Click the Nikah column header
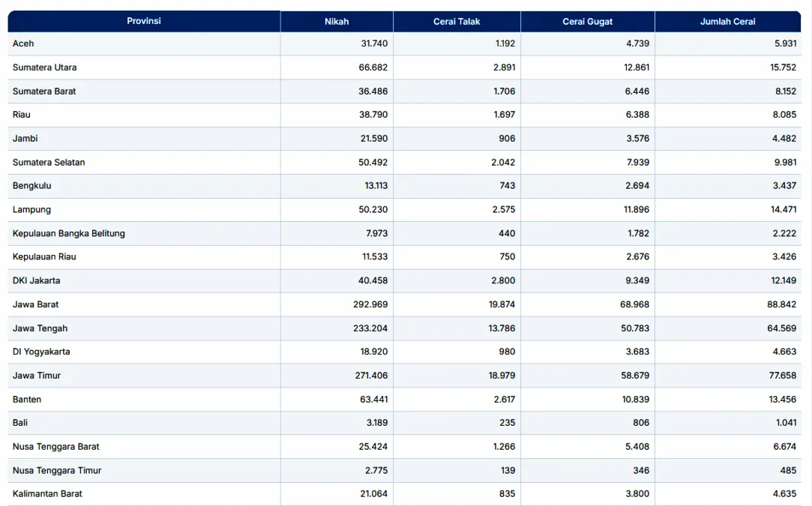 (337, 22)
